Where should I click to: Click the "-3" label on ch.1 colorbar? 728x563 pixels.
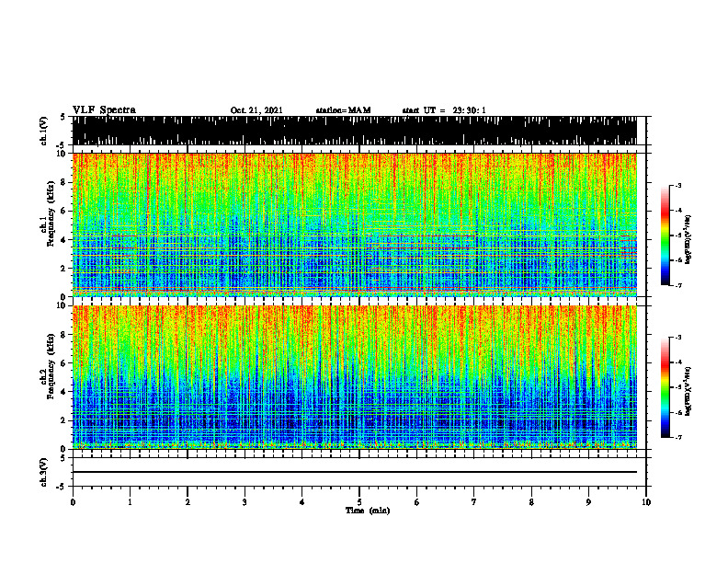click(x=678, y=185)
